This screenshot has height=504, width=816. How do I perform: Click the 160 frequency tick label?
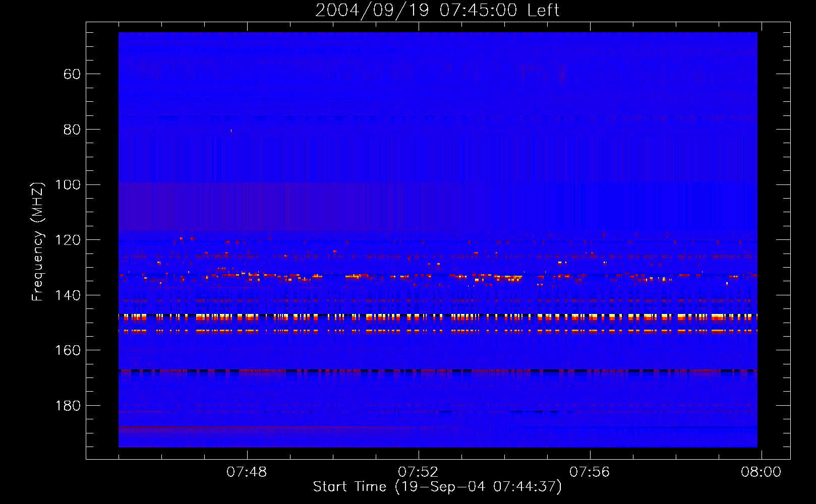coord(68,350)
